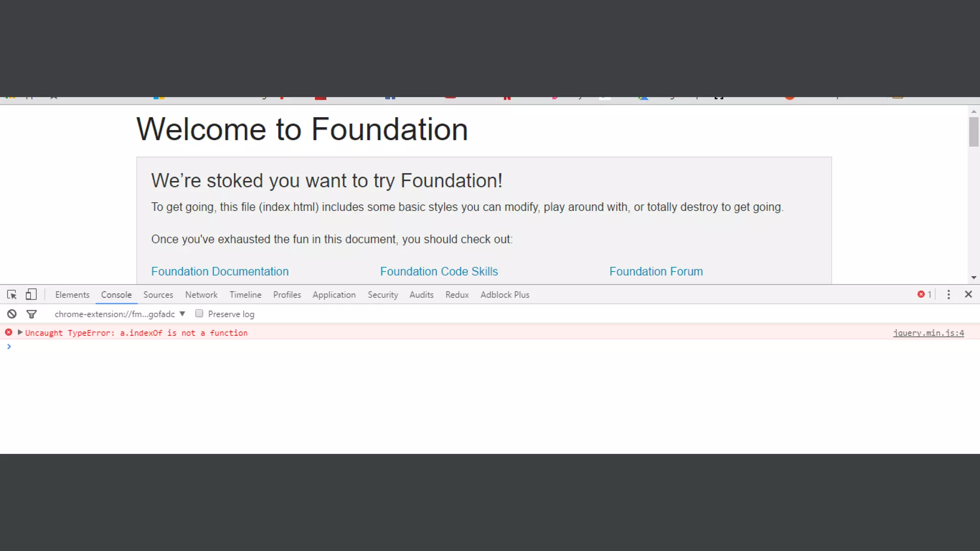Expand the Uncaught TypeError message
This screenshot has width=980, height=551.
tap(20, 332)
